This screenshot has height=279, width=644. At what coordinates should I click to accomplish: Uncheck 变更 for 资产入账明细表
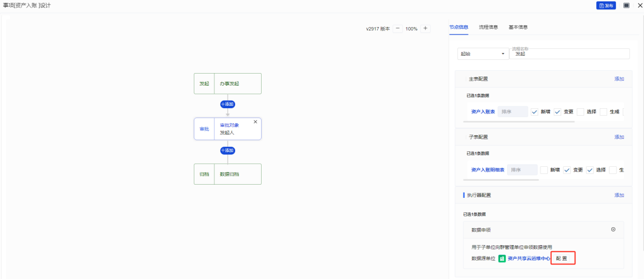coord(567,170)
